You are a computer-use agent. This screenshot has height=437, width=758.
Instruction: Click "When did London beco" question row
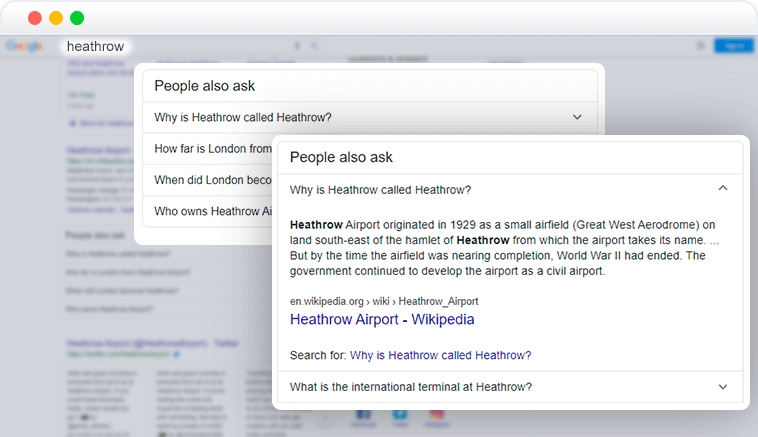point(208,180)
